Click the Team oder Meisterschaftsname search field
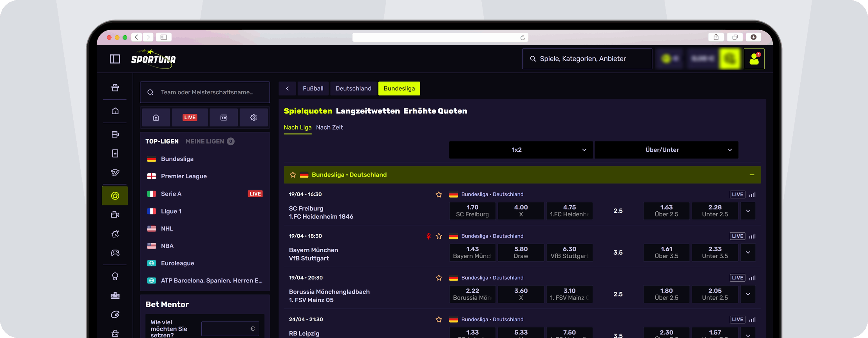This screenshot has width=868, height=338. click(205, 92)
